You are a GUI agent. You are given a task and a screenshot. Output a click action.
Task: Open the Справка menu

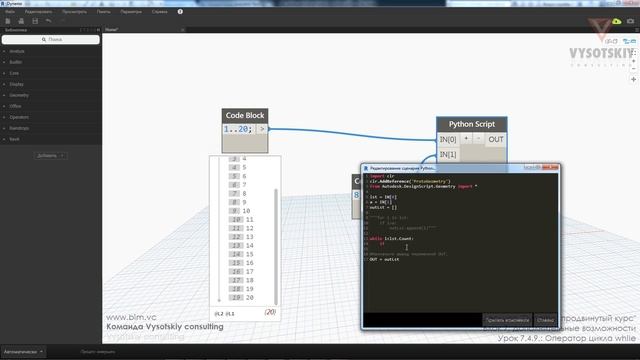[160, 12]
